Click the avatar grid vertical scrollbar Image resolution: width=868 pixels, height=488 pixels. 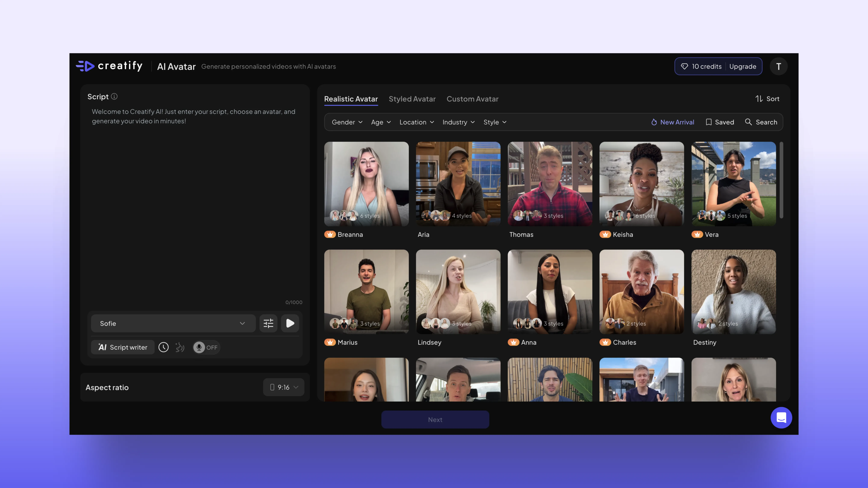tap(781, 180)
